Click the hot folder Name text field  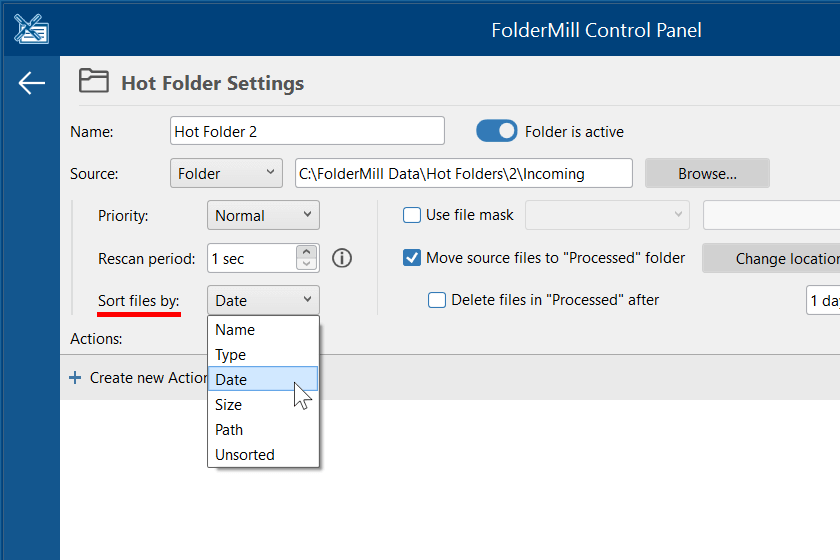pos(307,131)
